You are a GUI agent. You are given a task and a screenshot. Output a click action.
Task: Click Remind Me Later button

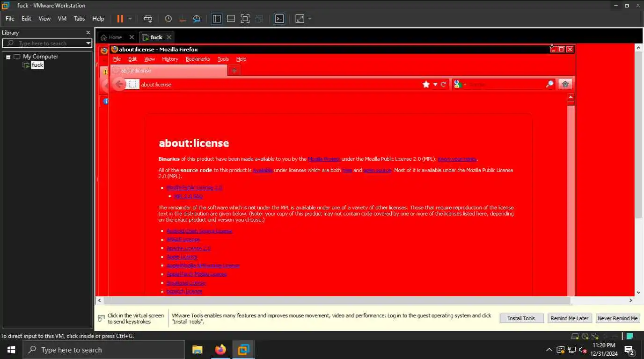tap(570, 318)
